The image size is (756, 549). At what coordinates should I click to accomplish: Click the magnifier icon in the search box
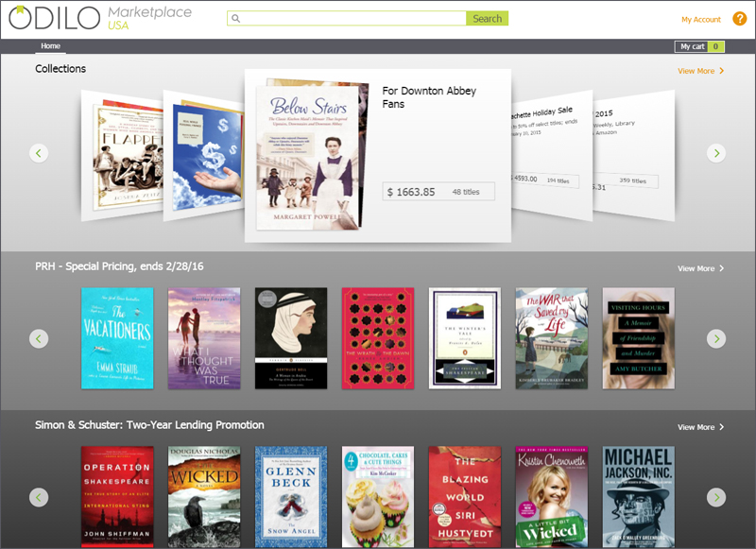point(235,18)
